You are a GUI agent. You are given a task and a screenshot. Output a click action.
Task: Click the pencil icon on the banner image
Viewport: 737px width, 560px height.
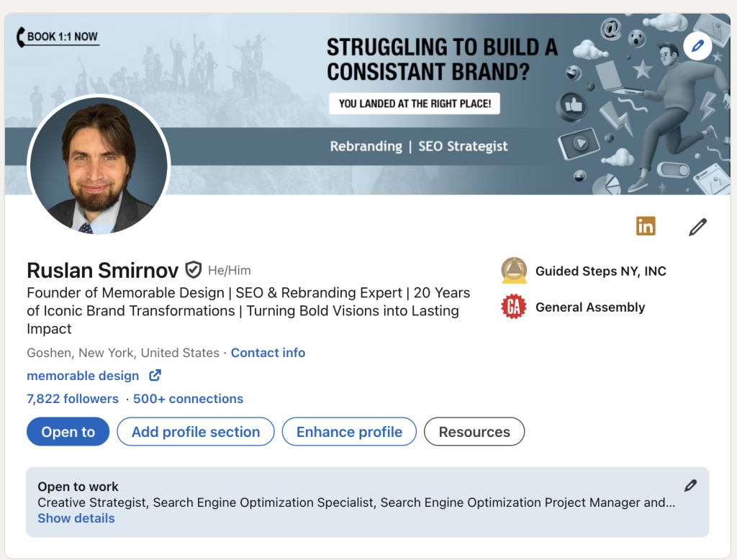[x=696, y=46]
